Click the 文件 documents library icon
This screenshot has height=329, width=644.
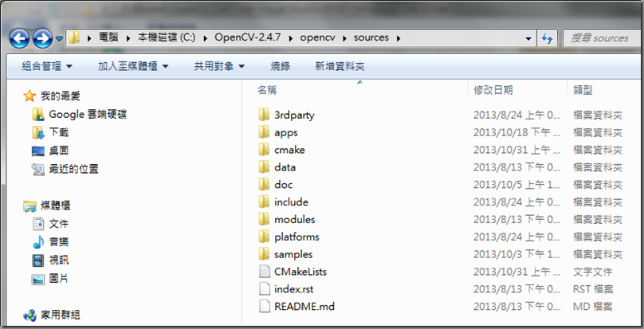[38, 224]
